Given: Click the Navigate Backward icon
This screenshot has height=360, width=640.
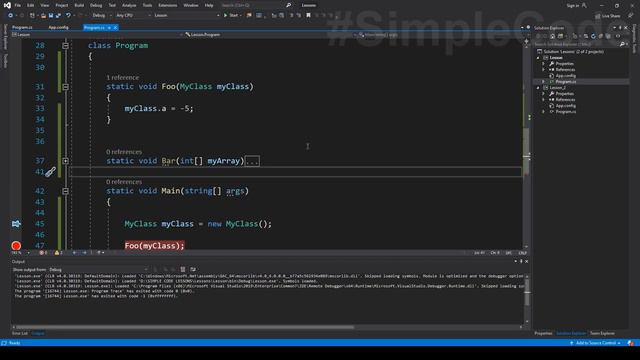Looking at the screenshot, I should pos(11,16).
